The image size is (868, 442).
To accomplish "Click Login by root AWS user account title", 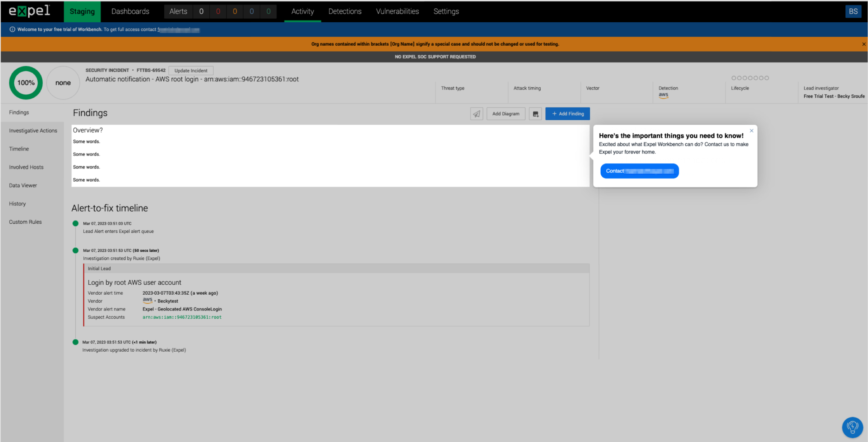I will (134, 283).
